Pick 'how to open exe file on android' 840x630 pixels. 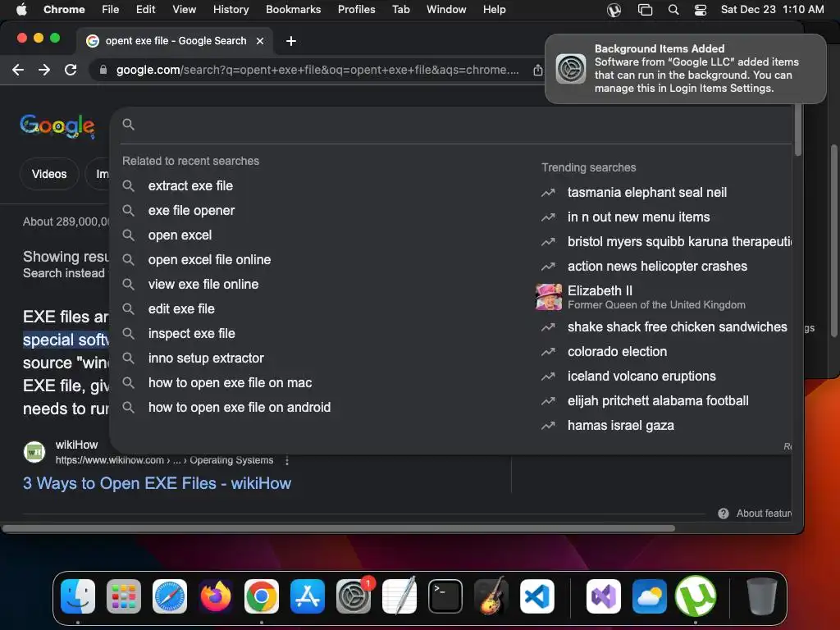point(239,407)
